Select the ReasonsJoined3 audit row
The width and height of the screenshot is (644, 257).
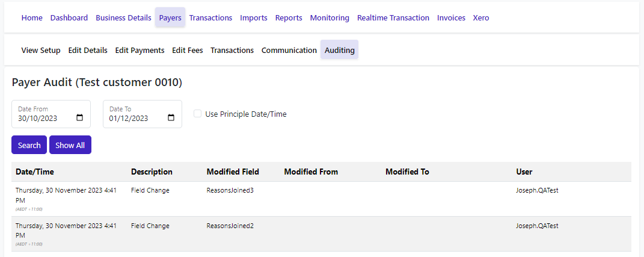(230, 190)
